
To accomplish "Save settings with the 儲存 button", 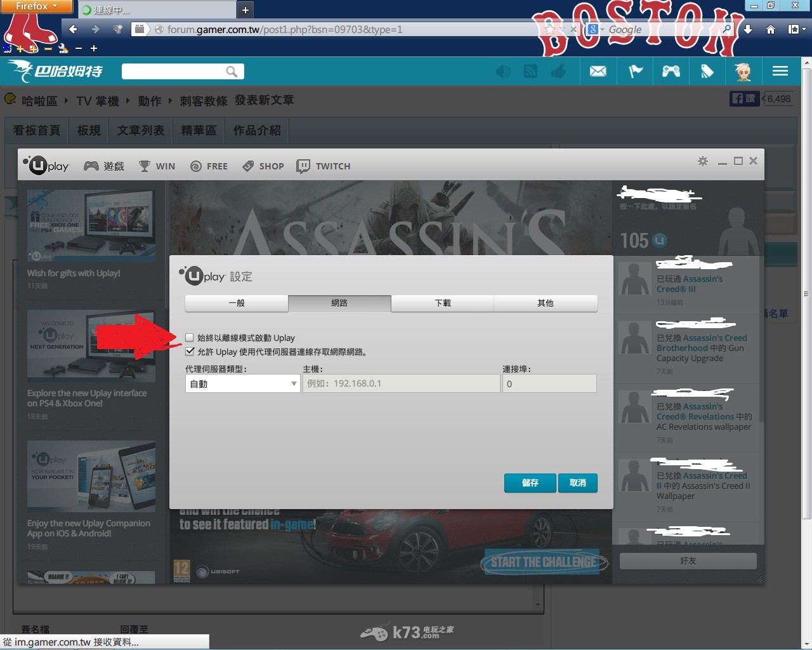I will click(x=530, y=483).
